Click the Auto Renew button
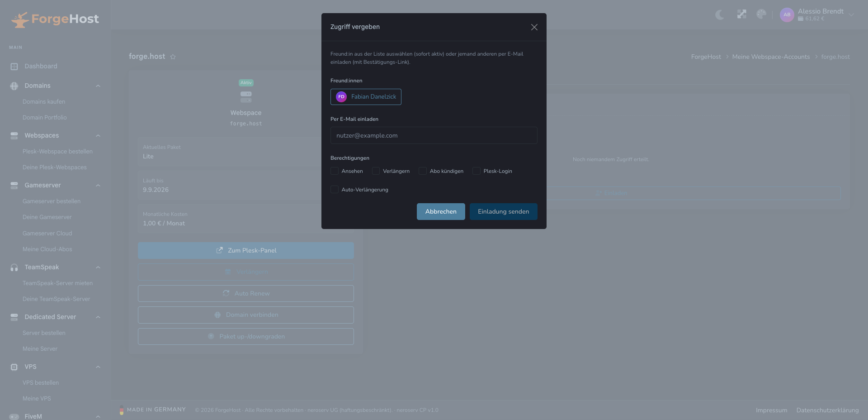 pyautogui.click(x=246, y=293)
